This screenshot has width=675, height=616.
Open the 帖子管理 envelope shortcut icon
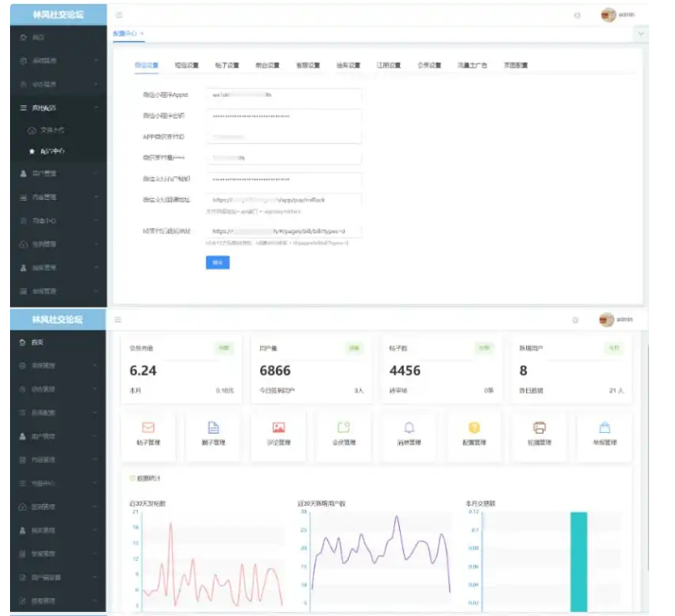[148, 428]
